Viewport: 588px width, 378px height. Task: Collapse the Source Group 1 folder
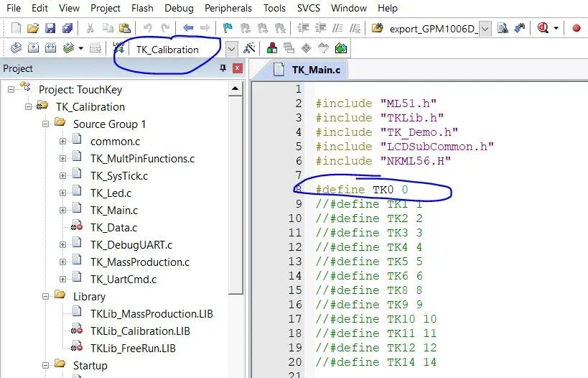pos(45,124)
